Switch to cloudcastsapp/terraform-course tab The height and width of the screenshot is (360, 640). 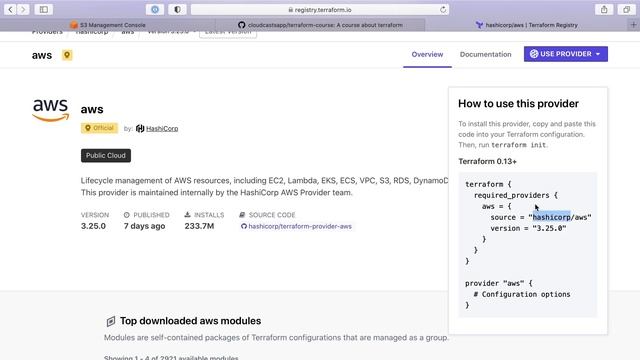coord(320,25)
